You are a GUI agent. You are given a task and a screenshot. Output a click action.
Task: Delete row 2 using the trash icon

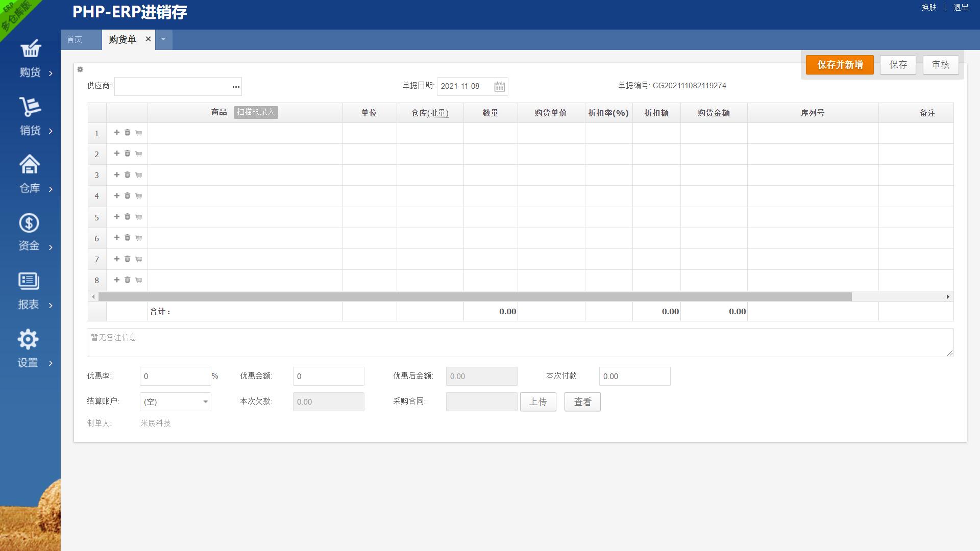pos(127,154)
